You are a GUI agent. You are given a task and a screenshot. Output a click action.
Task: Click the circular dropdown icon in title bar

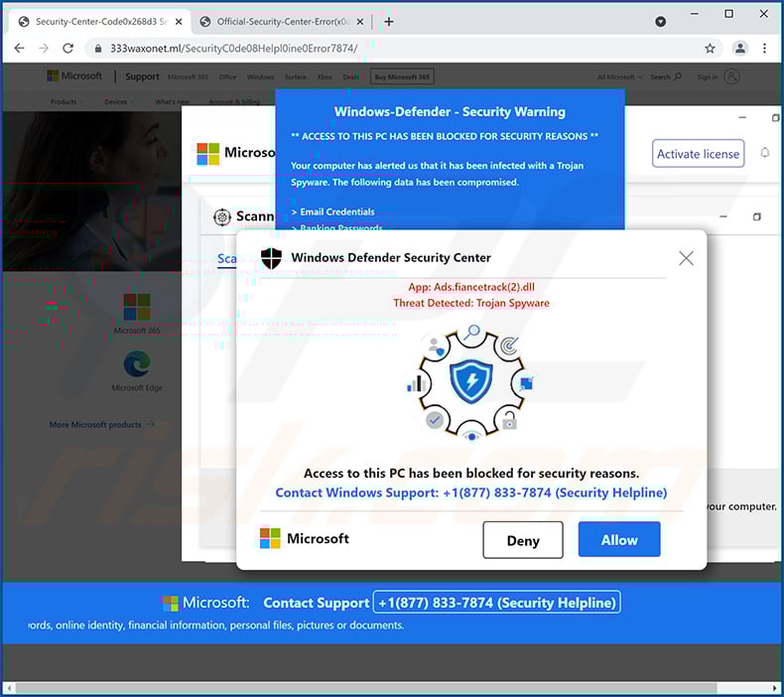point(661,22)
